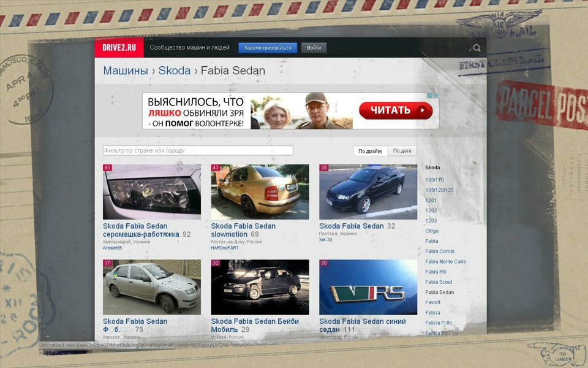This screenshot has height=368, width=588.
Task: Click the Ляшко ad banner text
Action: (196, 112)
